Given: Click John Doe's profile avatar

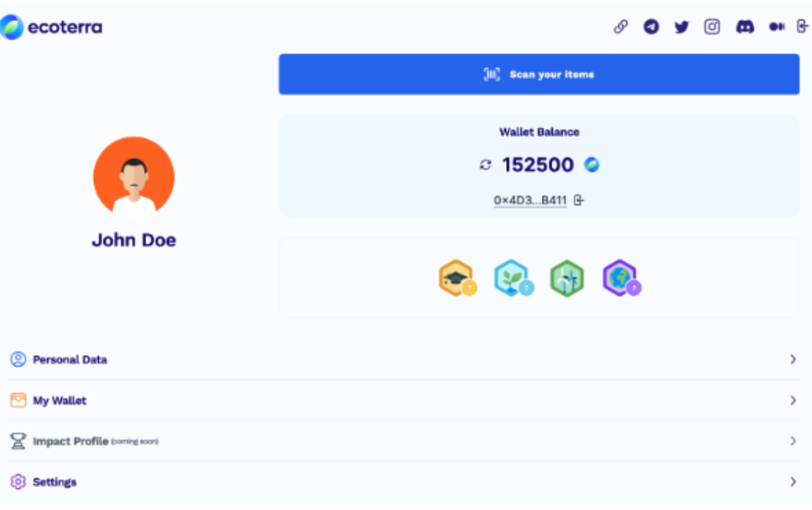Looking at the screenshot, I should click(x=134, y=177).
